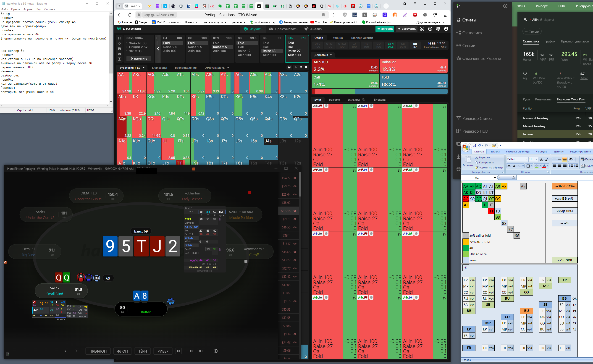Click the Excel Italic (К) button
The height and width of the screenshot is (364, 593).
point(514,166)
